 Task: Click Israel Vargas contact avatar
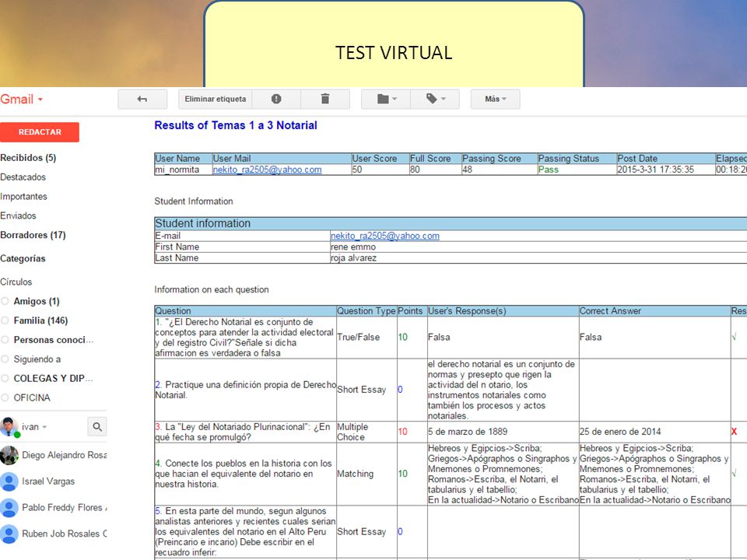point(9,481)
